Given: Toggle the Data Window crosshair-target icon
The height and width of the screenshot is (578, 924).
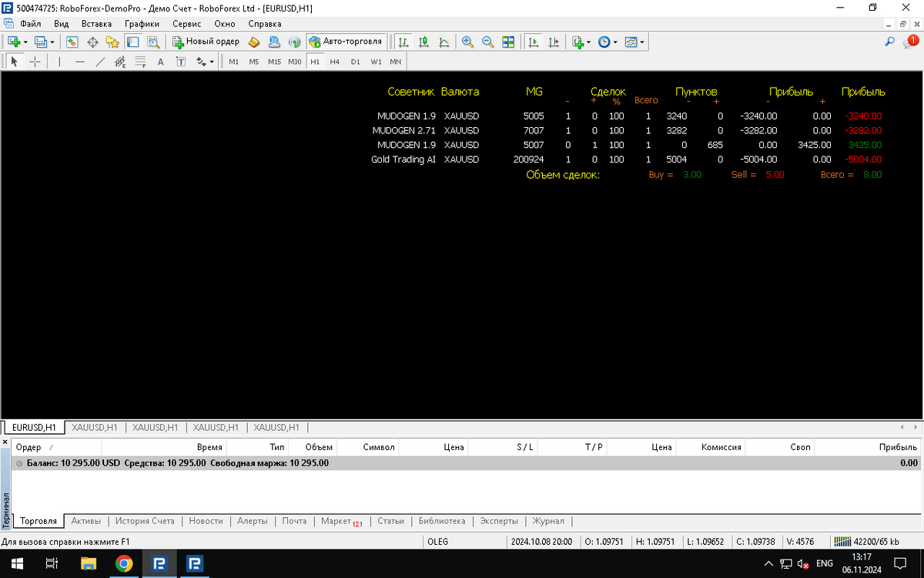Looking at the screenshot, I should point(92,42).
